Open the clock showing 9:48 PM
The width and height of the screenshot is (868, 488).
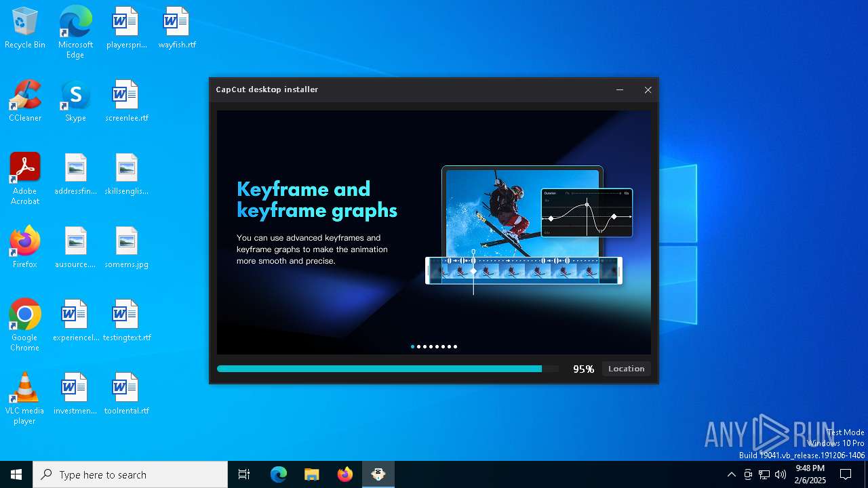(x=810, y=474)
